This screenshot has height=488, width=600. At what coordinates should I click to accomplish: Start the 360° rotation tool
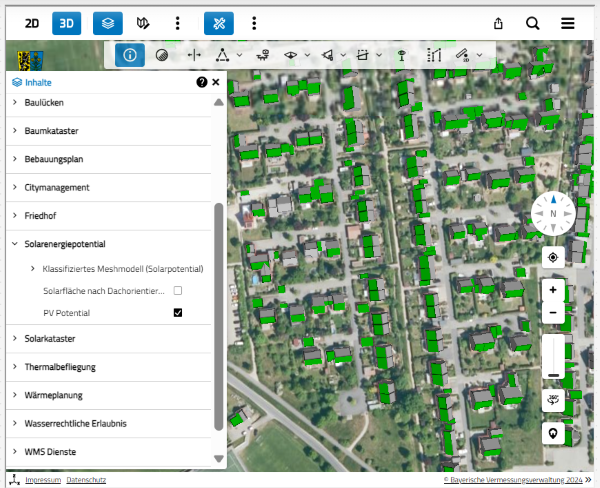click(553, 400)
